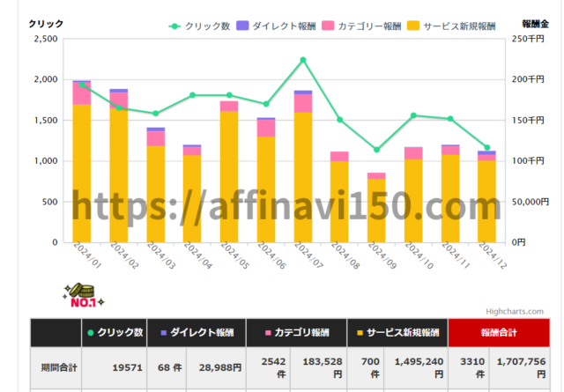Toggle the クリック数 legend series

pos(200,26)
